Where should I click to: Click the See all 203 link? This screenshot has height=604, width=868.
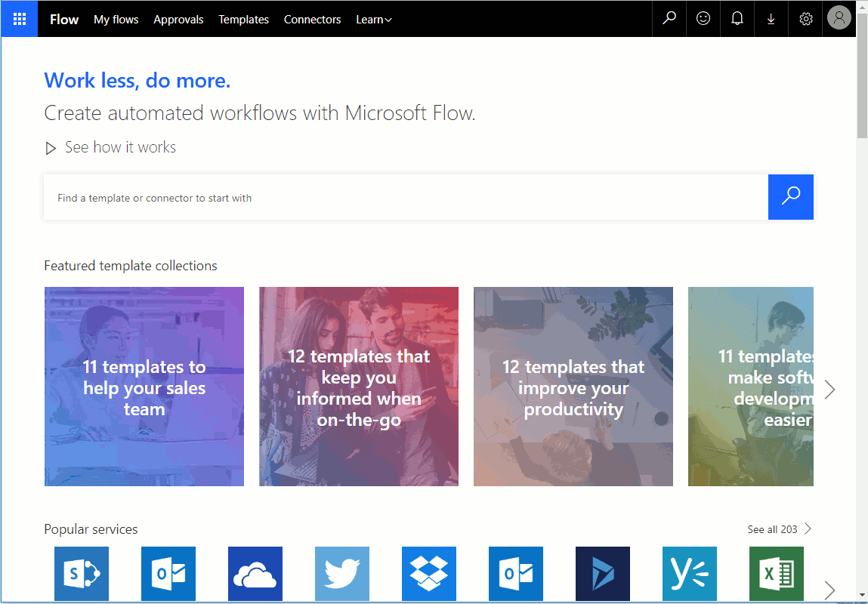tap(779, 529)
